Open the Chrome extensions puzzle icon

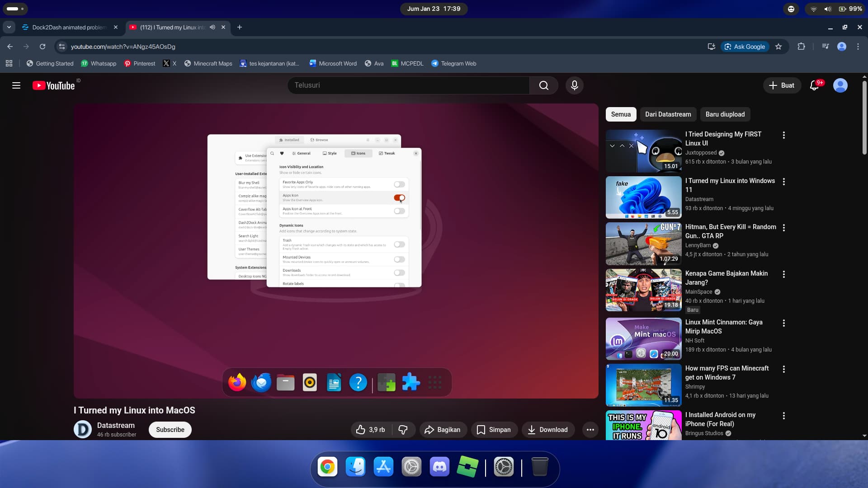(801, 47)
